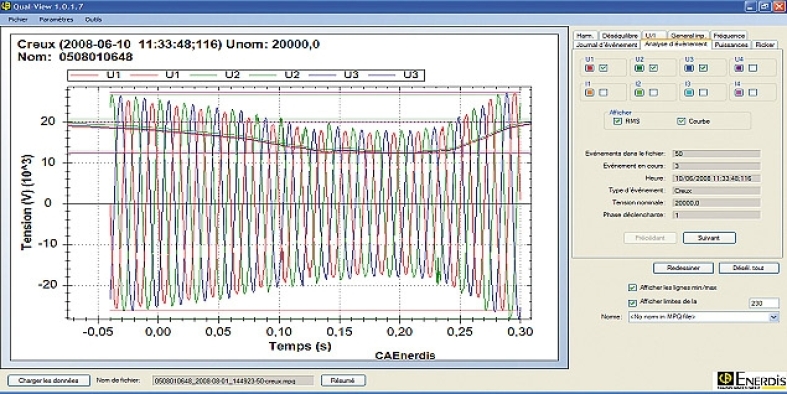
Task: Select the Analyse d'événement tab
Action: [x=676, y=44]
